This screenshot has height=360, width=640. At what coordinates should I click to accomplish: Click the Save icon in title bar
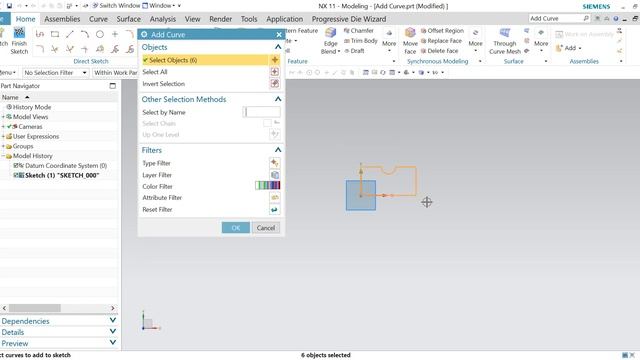pyautogui.click(x=9, y=6)
